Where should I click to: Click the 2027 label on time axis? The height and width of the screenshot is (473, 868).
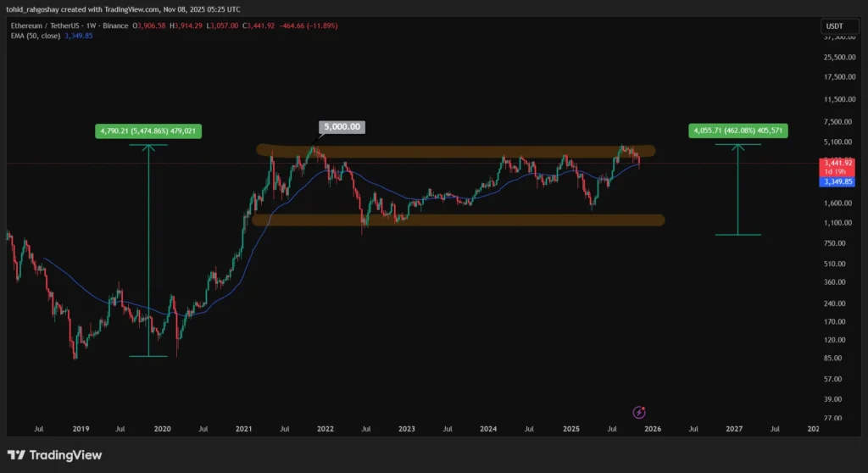point(734,429)
